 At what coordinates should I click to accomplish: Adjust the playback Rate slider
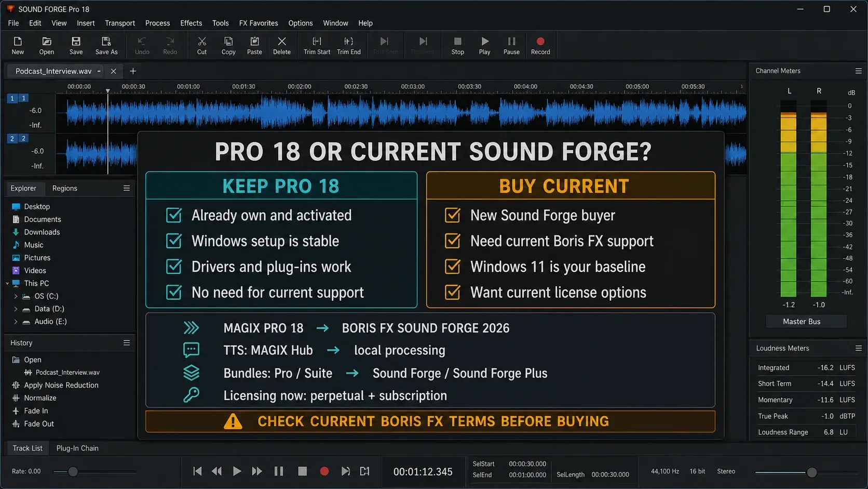pyautogui.click(x=73, y=472)
